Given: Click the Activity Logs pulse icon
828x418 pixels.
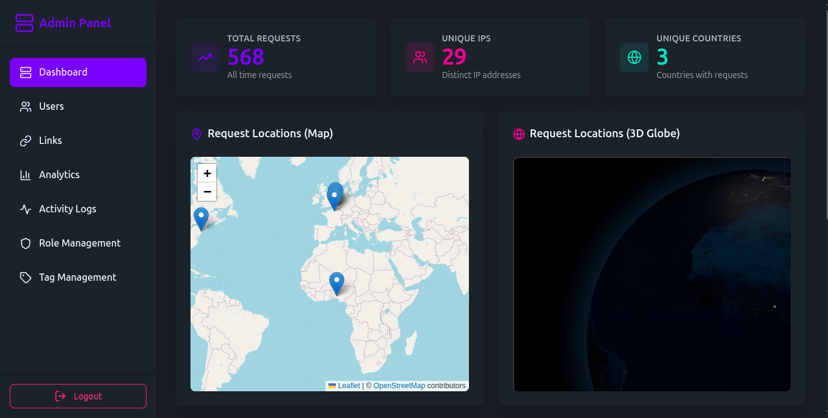Looking at the screenshot, I should [25, 209].
